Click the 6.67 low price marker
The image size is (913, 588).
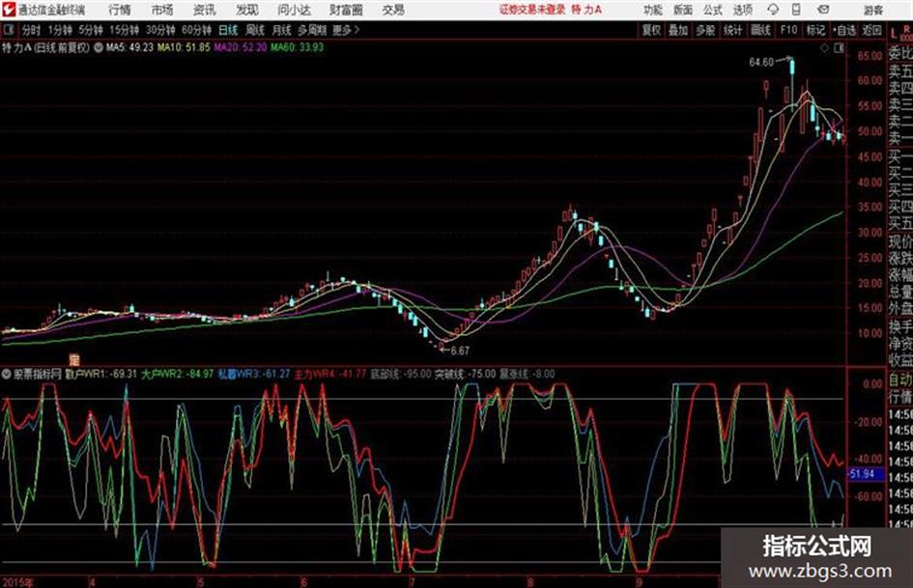point(460,350)
